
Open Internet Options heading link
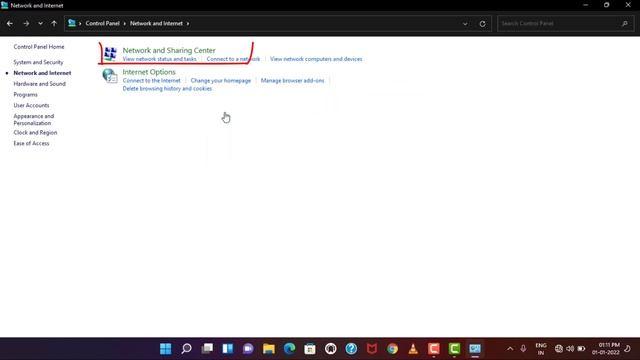(149, 72)
